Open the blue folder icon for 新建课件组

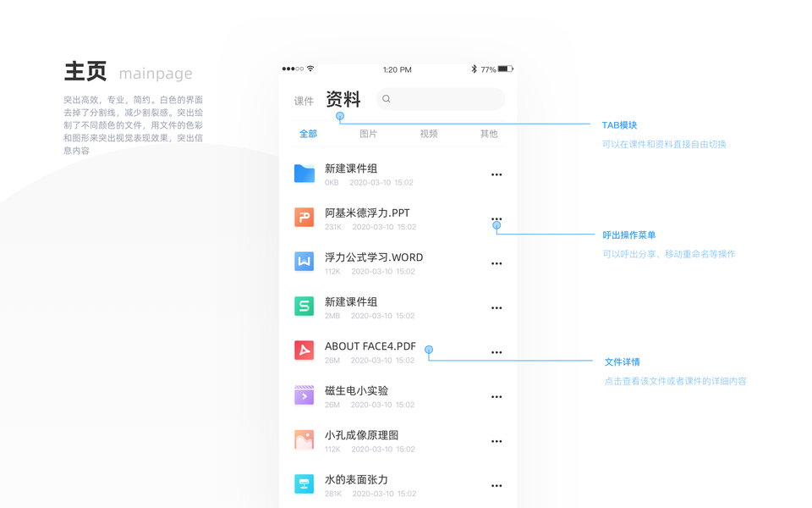click(x=304, y=174)
